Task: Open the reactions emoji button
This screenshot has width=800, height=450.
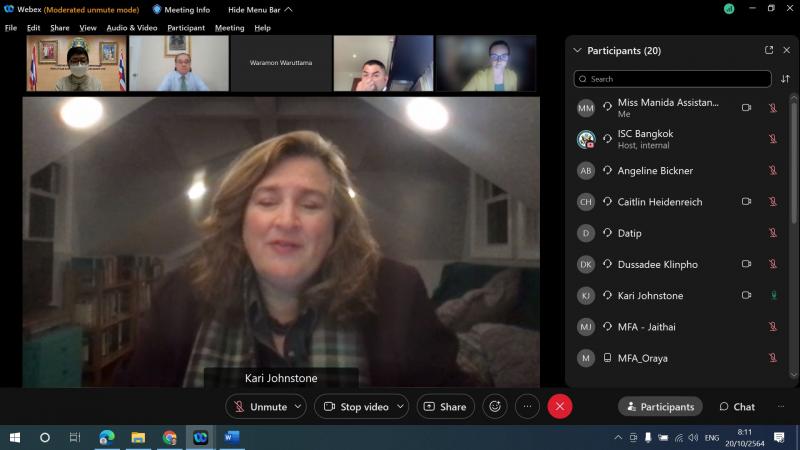Action: (494, 407)
